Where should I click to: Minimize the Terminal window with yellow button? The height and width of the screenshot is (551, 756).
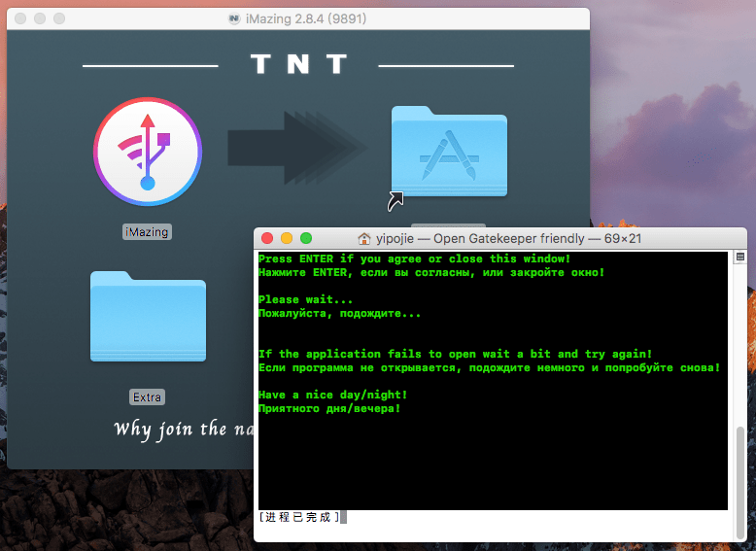pos(287,238)
